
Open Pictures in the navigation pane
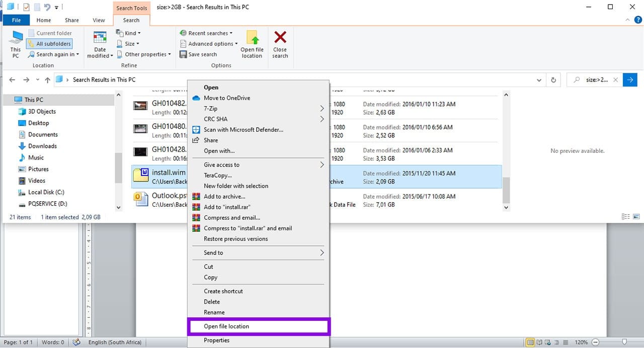point(38,169)
